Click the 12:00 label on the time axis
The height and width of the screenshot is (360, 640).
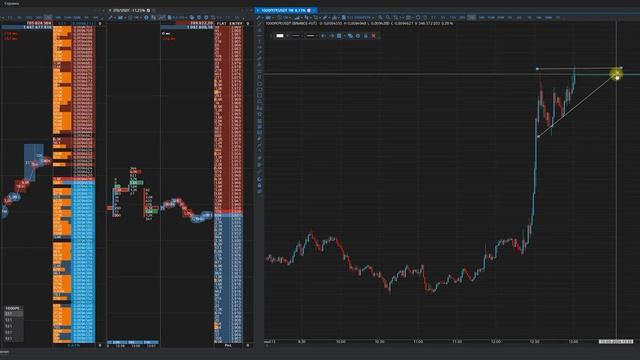(496, 341)
